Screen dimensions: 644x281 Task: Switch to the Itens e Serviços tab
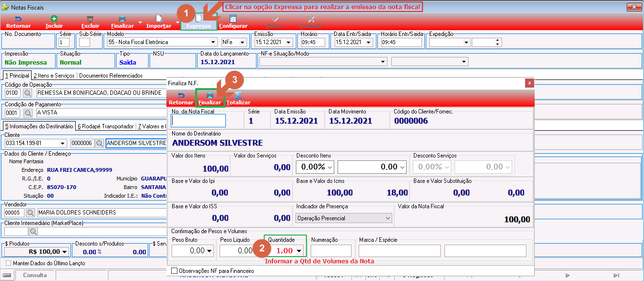(x=54, y=76)
